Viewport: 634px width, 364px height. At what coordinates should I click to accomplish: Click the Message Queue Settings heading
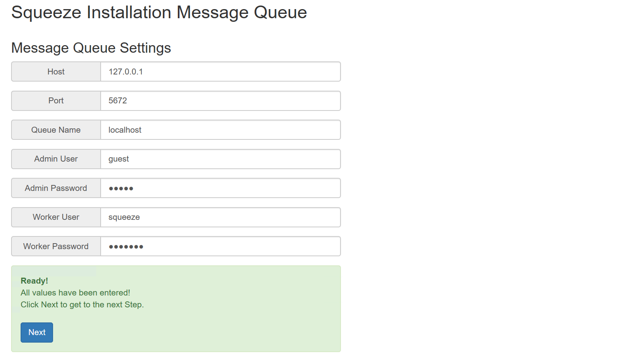pyautogui.click(x=91, y=48)
